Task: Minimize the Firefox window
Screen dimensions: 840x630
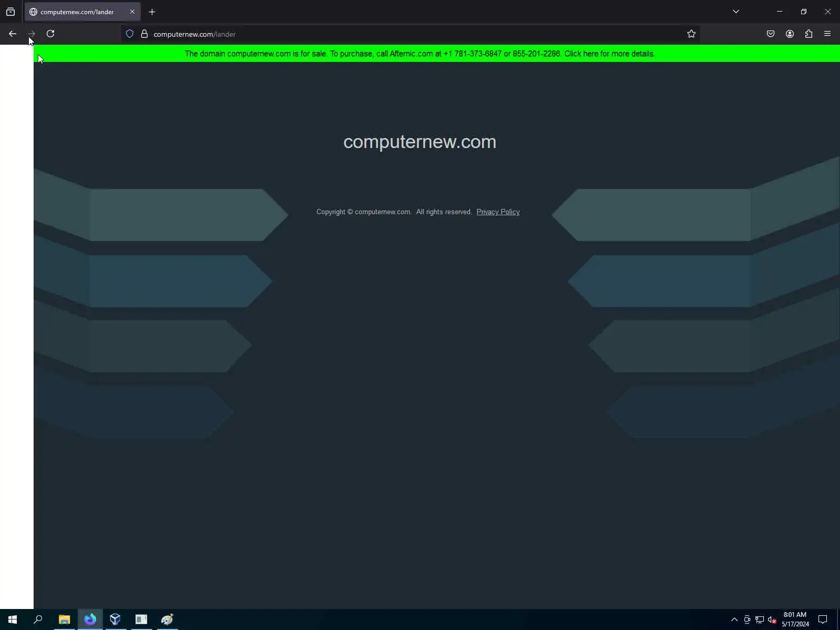Action: point(780,12)
